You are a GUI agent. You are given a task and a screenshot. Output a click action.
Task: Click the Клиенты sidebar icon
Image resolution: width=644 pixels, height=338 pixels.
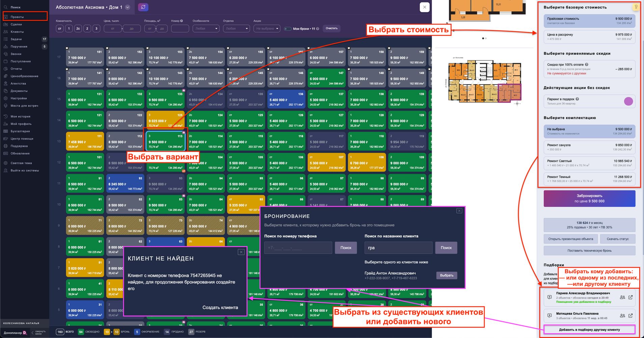click(6, 32)
